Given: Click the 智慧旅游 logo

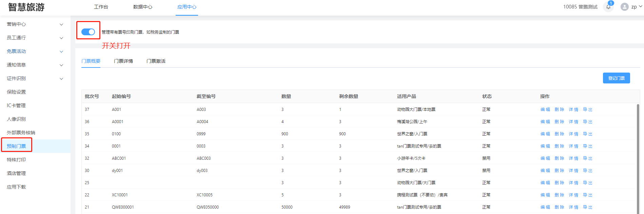Looking at the screenshot, I should coord(26,7).
